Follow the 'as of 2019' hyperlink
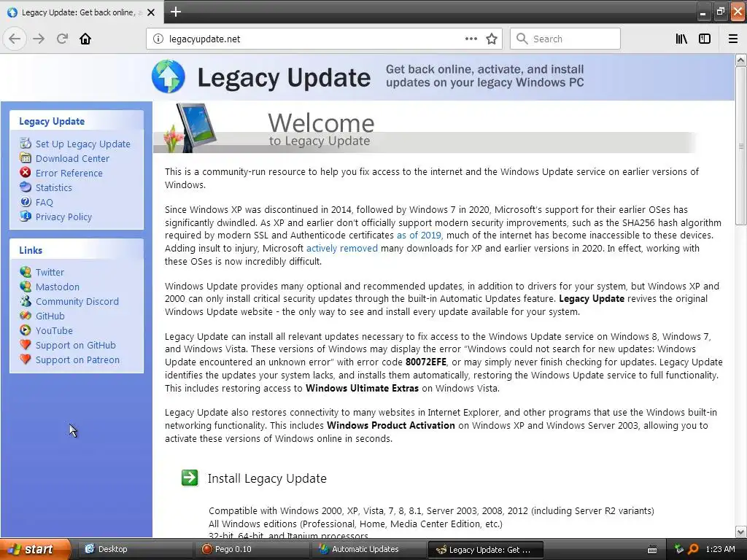Image resolution: width=747 pixels, height=560 pixels. [419, 236]
